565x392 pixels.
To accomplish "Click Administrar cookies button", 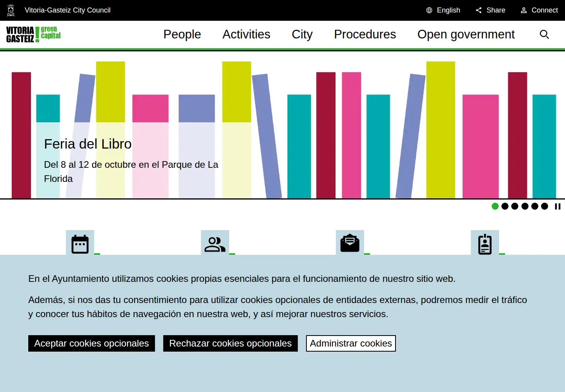I will tap(351, 343).
